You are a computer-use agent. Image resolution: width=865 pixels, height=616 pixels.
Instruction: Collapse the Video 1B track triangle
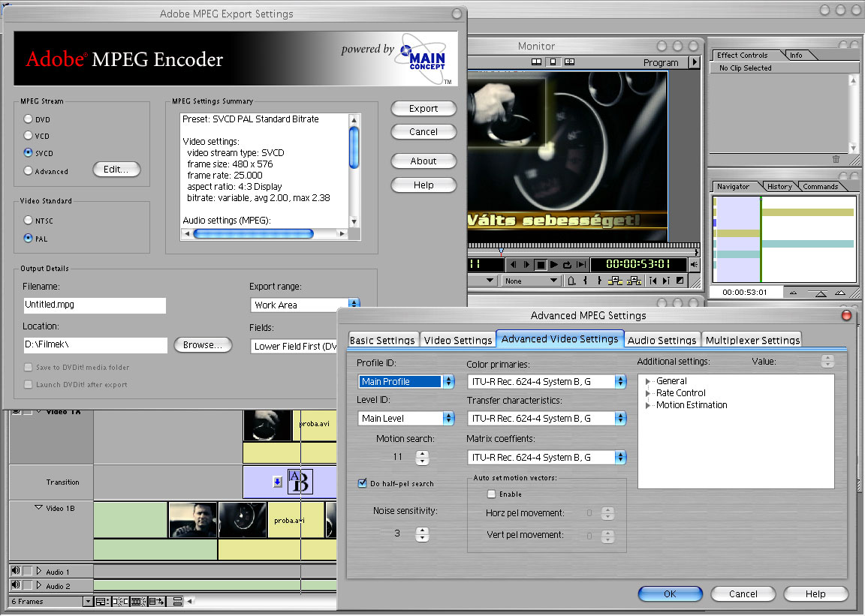pos(38,507)
